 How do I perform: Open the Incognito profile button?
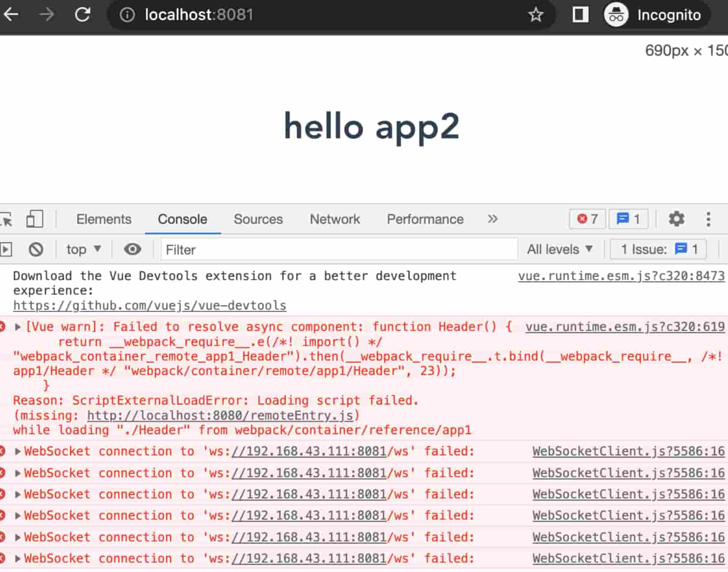pos(656,15)
